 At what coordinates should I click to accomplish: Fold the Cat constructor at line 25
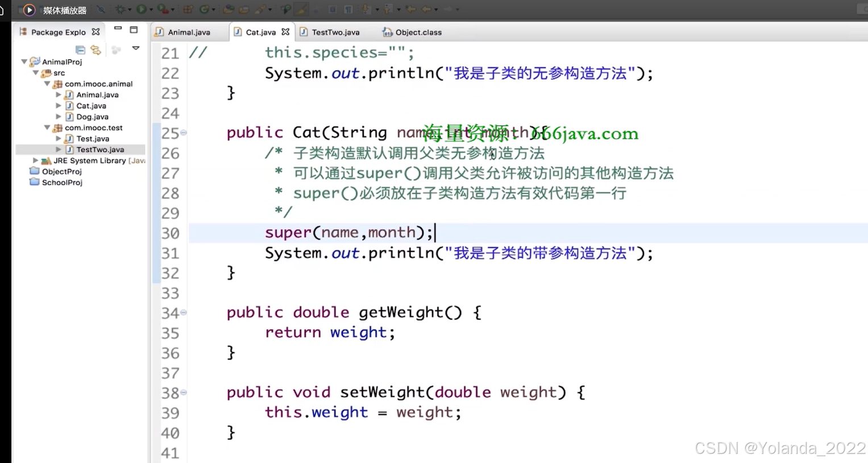184,133
